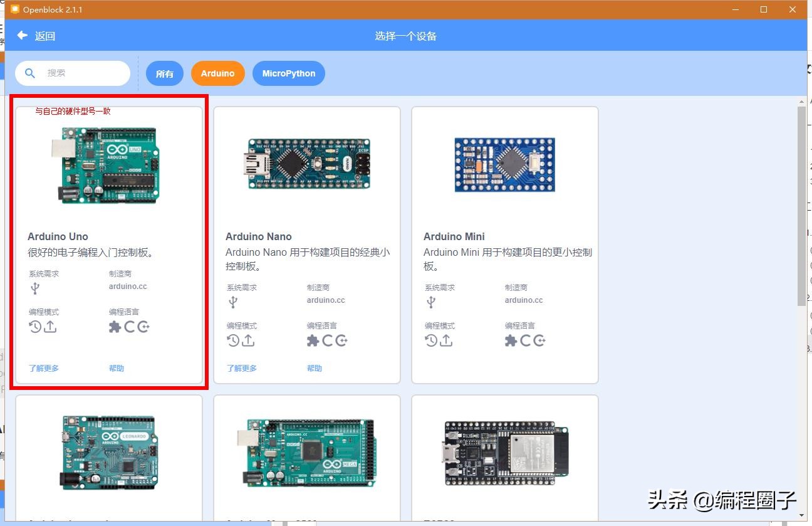Select the Arduino Nano title text
This screenshot has width=812, height=526.
point(259,236)
